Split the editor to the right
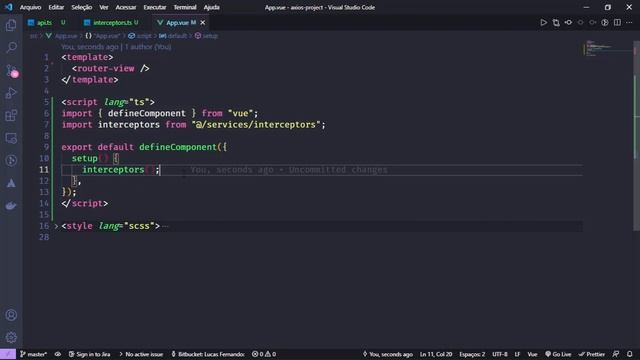Screen dimensions: 640x360 coord(617,22)
